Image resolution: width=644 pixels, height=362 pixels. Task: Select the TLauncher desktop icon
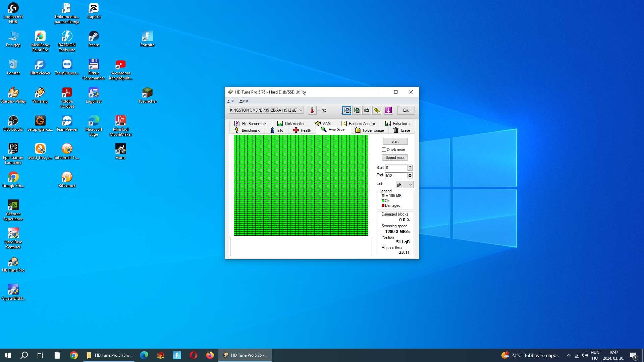147,95
